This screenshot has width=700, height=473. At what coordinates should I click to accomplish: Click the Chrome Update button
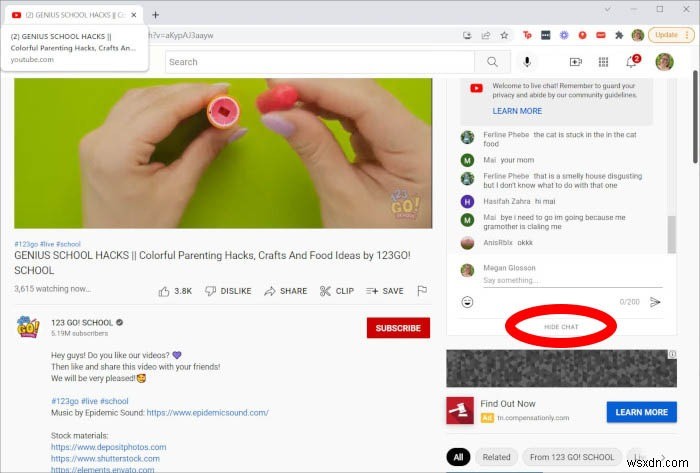click(671, 35)
